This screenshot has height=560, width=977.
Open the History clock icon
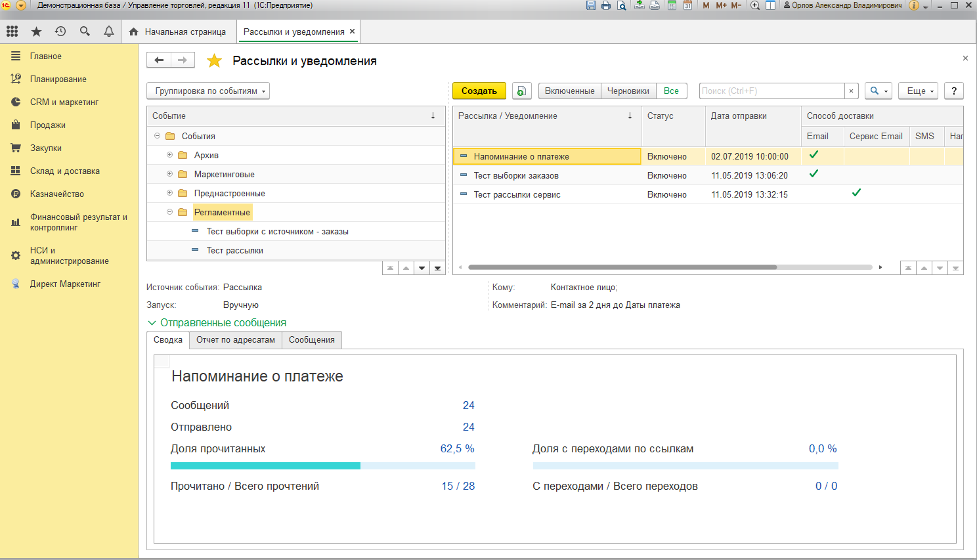click(60, 32)
